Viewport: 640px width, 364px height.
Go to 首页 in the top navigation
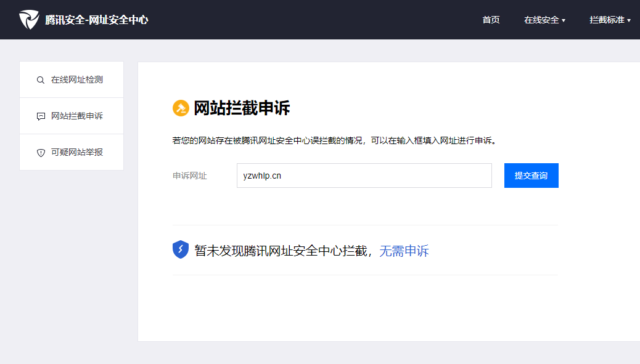click(x=491, y=20)
